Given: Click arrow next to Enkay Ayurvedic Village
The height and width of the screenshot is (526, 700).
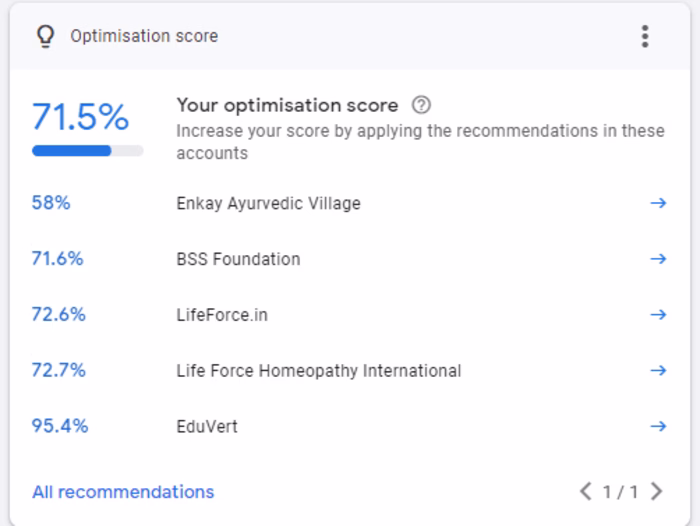Looking at the screenshot, I should pyautogui.click(x=658, y=203).
